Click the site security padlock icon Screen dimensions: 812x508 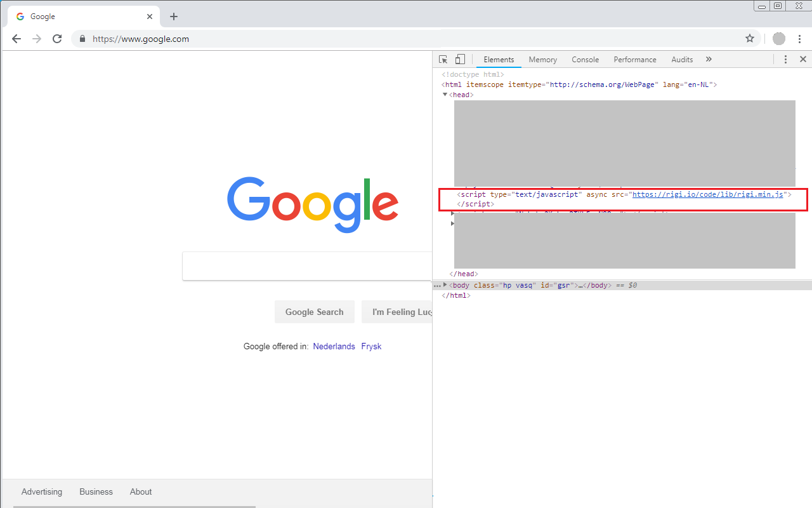pos(82,39)
